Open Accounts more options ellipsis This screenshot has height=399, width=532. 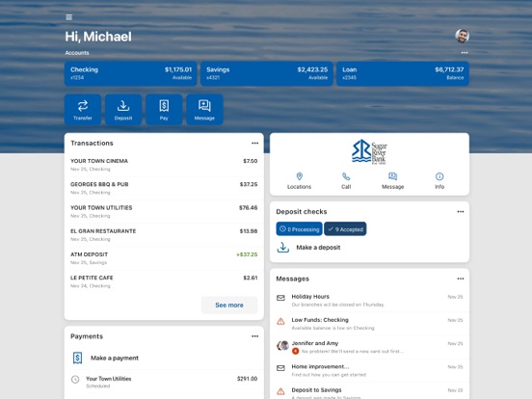coord(465,53)
